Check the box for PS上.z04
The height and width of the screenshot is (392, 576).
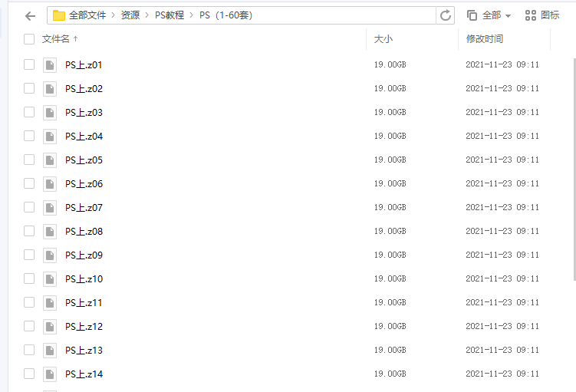(29, 136)
